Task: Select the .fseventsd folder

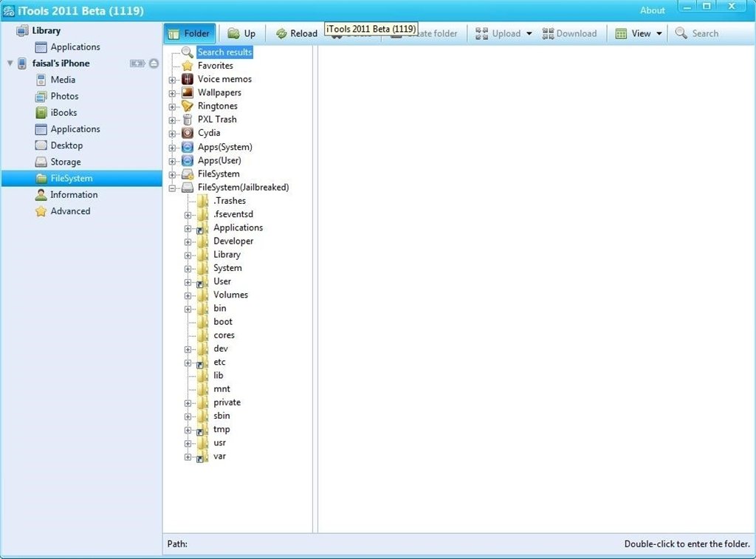Action: (x=233, y=214)
